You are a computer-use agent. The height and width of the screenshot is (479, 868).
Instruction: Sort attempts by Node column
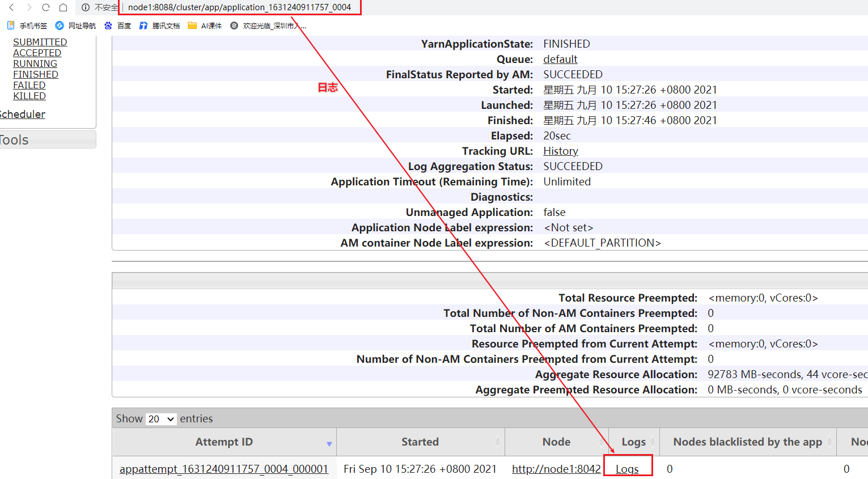(556, 442)
